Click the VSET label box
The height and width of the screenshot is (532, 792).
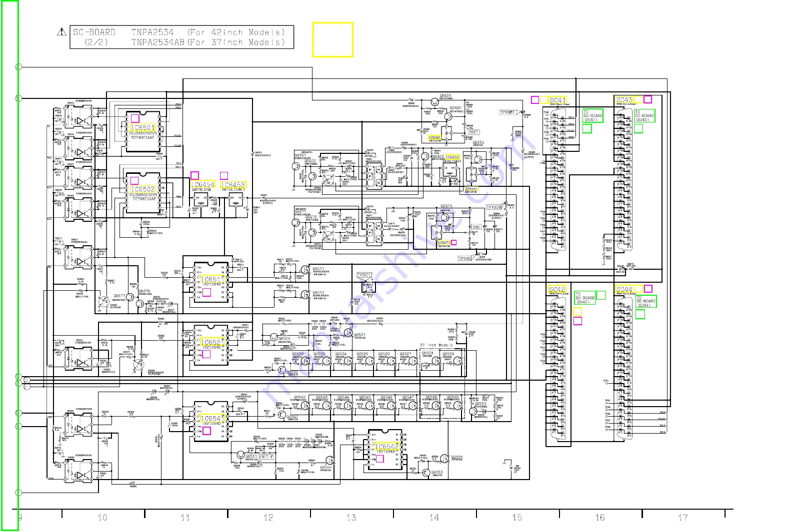pyautogui.click(x=473, y=132)
